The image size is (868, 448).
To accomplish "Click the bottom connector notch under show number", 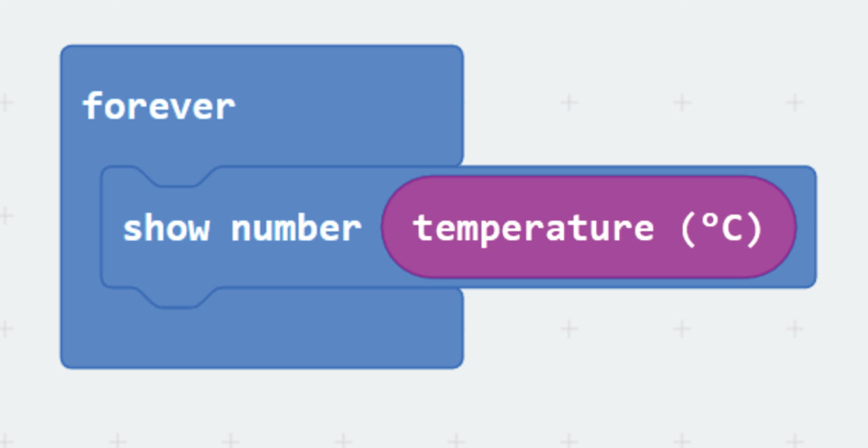I will point(177,297).
